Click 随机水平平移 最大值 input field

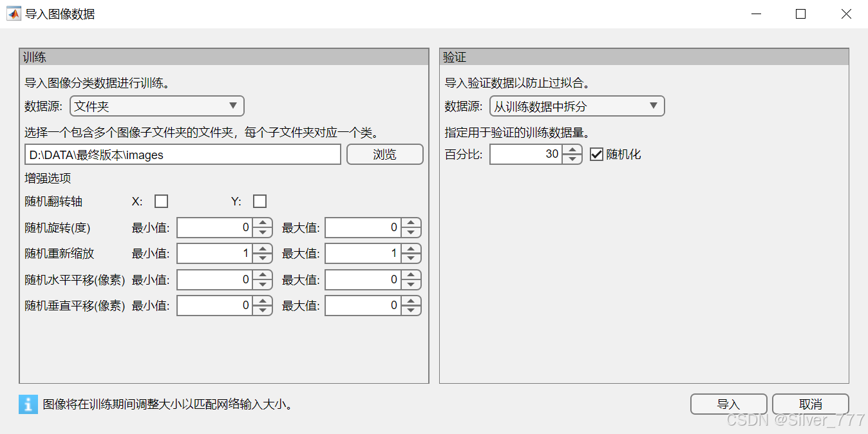(x=363, y=280)
